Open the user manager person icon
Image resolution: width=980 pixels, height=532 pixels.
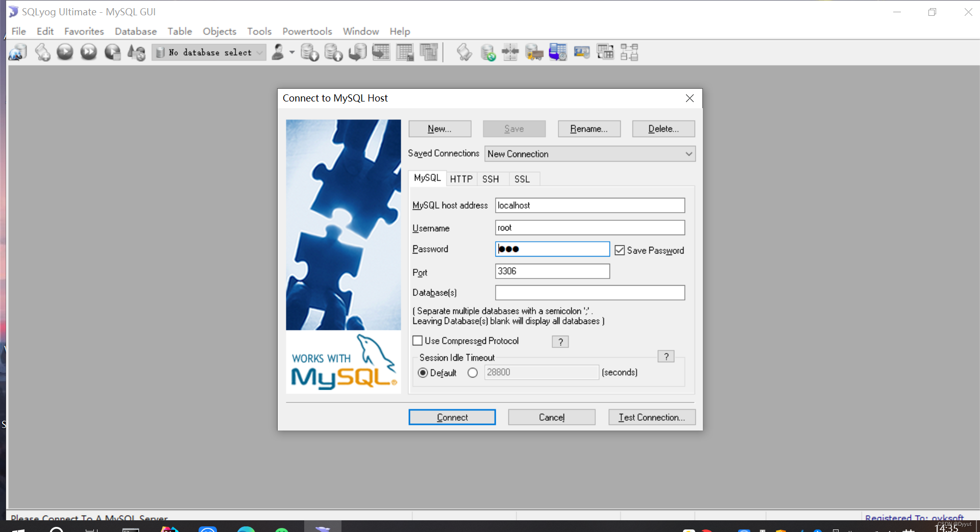[x=278, y=52]
